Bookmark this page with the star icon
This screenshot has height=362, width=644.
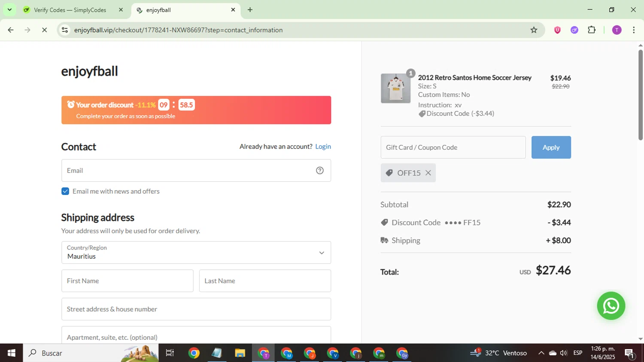pos(534,30)
